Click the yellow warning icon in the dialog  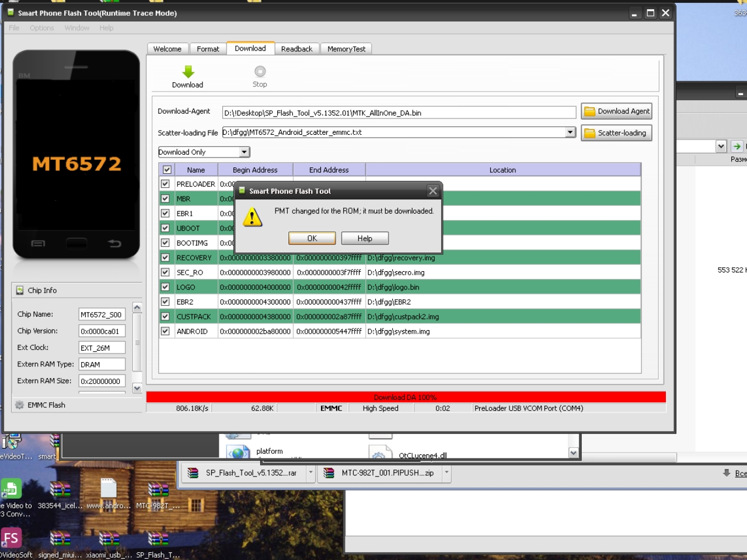pyautogui.click(x=252, y=218)
